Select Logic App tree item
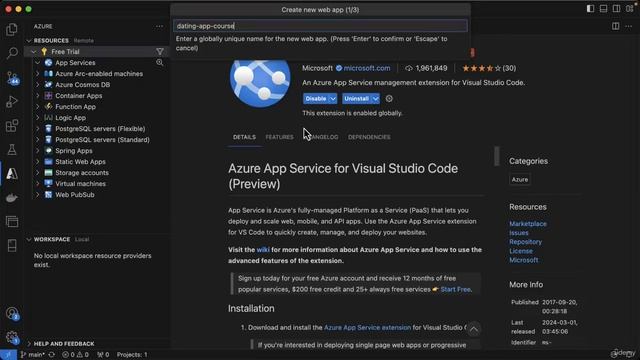The image size is (640, 360). pyautogui.click(x=70, y=118)
